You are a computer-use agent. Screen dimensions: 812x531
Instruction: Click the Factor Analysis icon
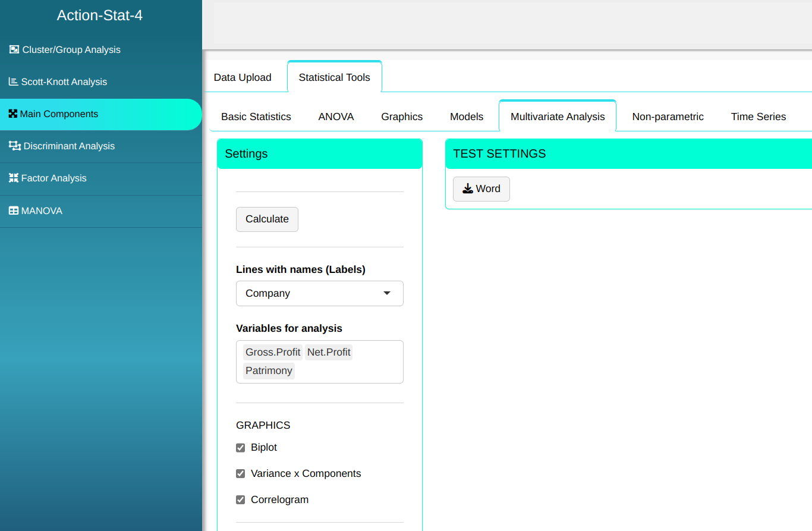tap(13, 178)
